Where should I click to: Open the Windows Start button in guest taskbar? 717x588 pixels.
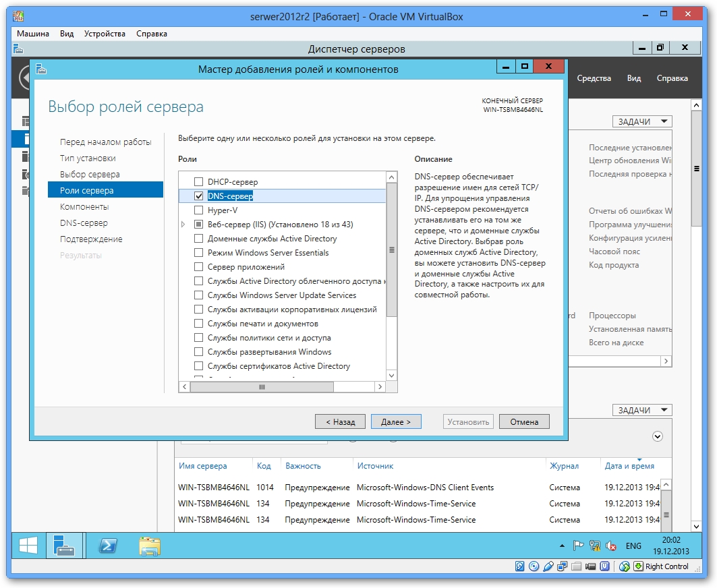tap(28, 546)
